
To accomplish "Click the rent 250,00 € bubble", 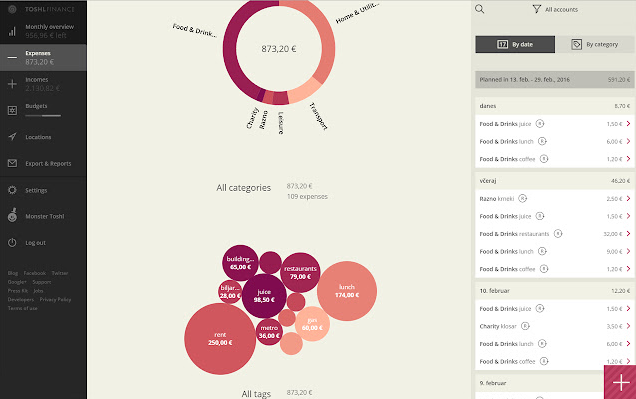I will pos(220,339).
